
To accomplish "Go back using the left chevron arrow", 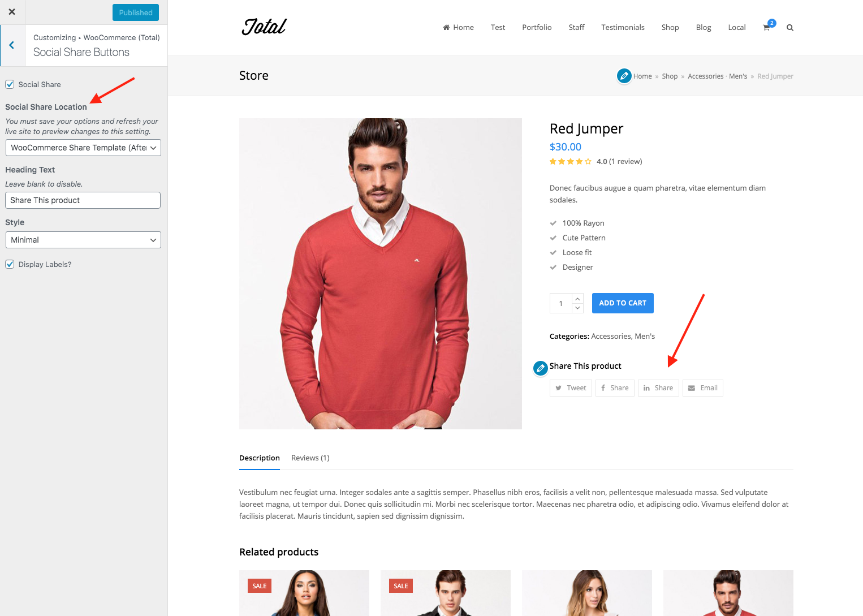I will tap(12, 45).
